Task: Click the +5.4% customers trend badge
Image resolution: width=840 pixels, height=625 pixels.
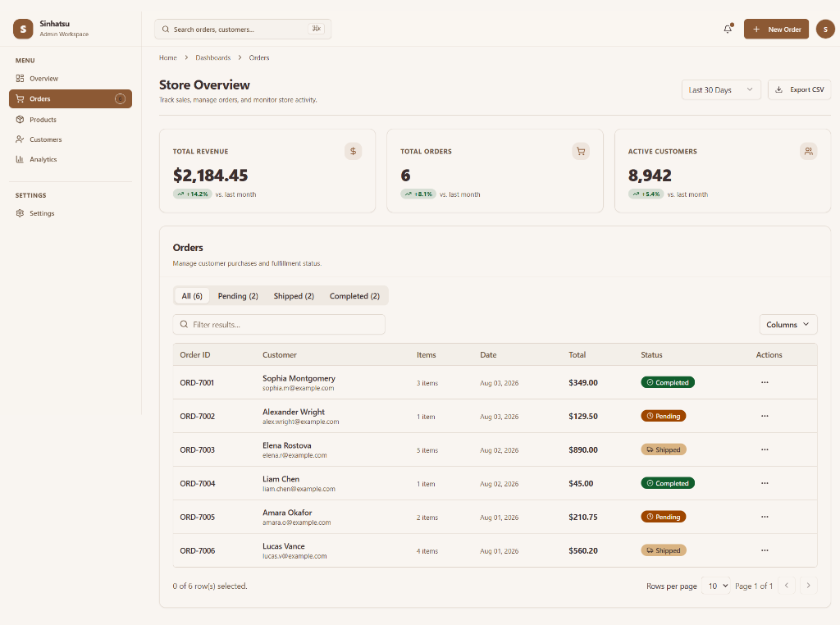Action: [x=646, y=194]
